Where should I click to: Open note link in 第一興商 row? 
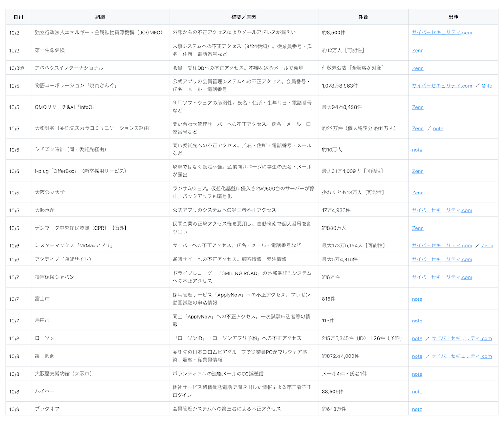click(x=417, y=356)
